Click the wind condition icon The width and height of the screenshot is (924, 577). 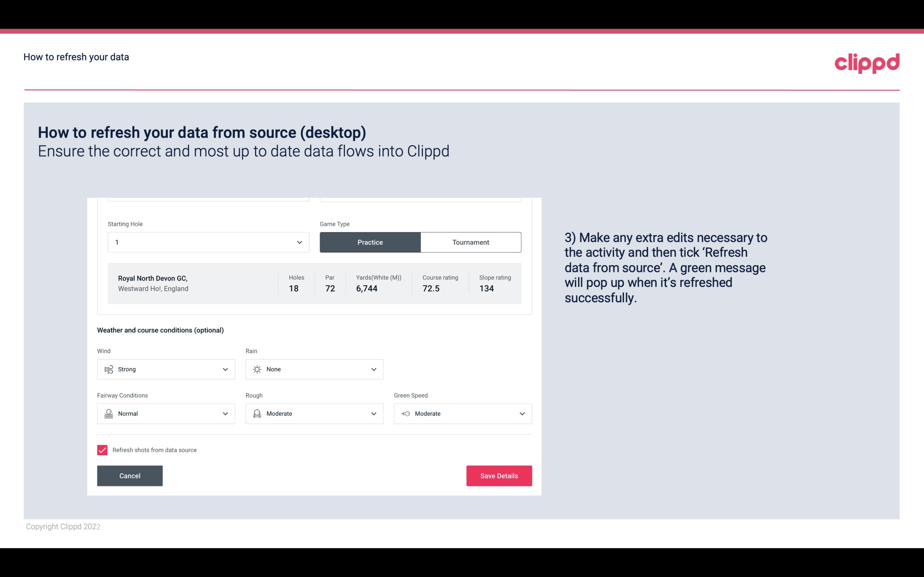(x=108, y=370)
